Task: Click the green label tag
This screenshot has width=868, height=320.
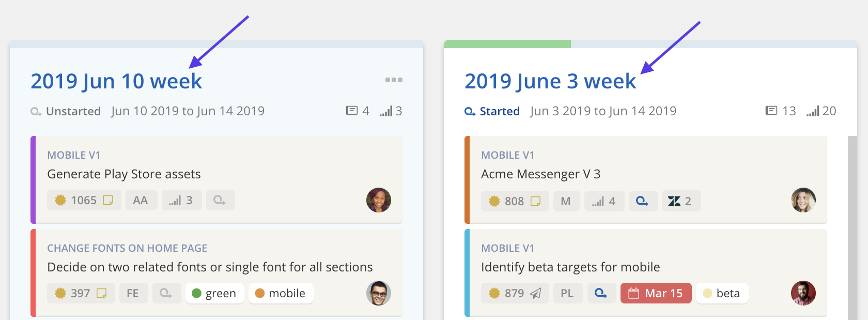Action: pyautogui.click(x=214, y=293)
